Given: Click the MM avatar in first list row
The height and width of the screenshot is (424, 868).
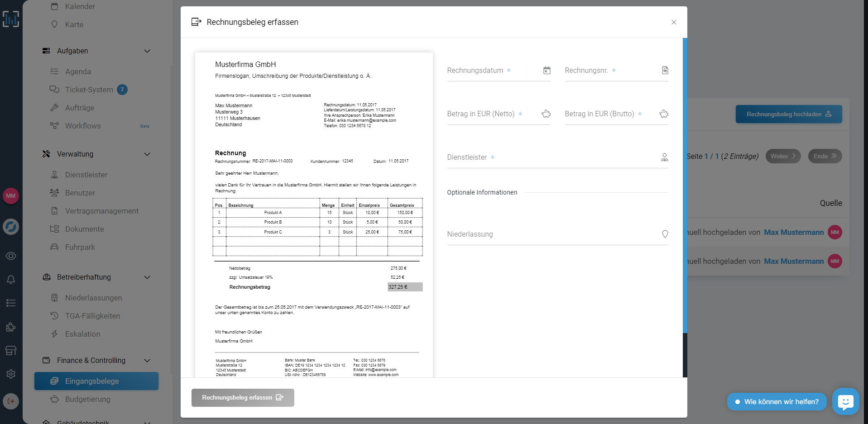Looking at the screenshot, I should coord(835,232).
